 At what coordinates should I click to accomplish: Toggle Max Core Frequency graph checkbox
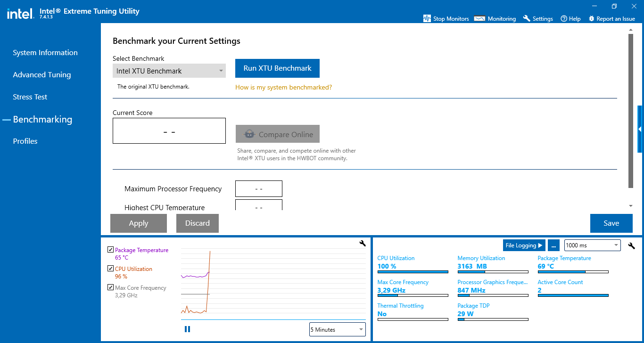pos(110,287)
